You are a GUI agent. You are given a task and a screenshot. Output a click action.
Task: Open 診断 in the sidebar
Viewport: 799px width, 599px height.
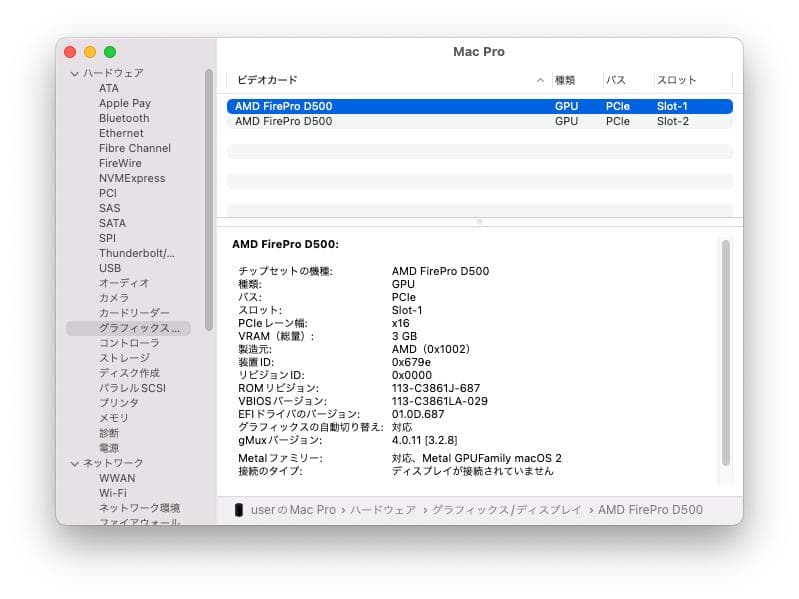109,433
